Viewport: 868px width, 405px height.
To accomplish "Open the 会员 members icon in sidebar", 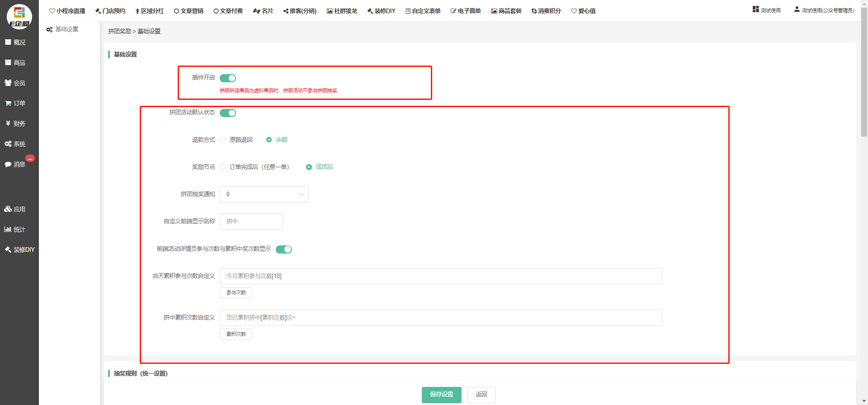I will tap(8, 83).
